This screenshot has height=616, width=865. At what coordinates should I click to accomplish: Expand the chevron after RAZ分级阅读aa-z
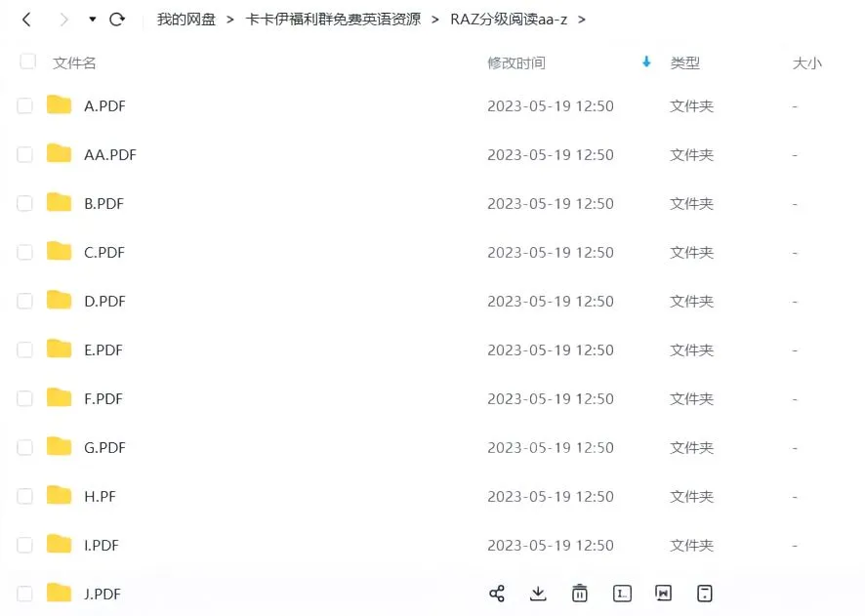tap(582, 20)
